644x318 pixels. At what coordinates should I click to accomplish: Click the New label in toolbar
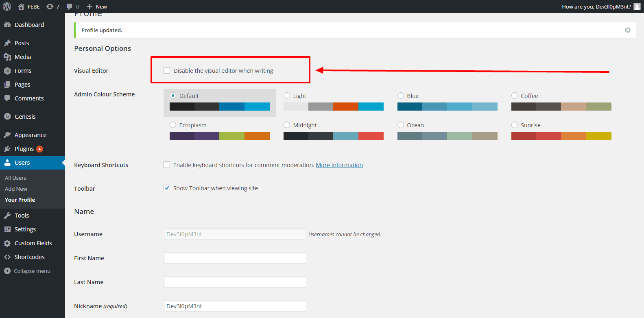pos(101,7)
